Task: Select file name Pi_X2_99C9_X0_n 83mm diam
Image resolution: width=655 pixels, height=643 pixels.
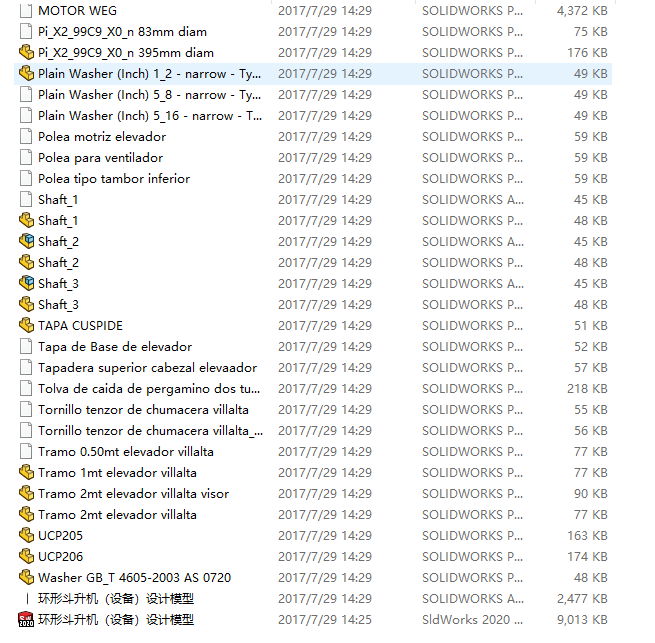Action: pos(122,32)
